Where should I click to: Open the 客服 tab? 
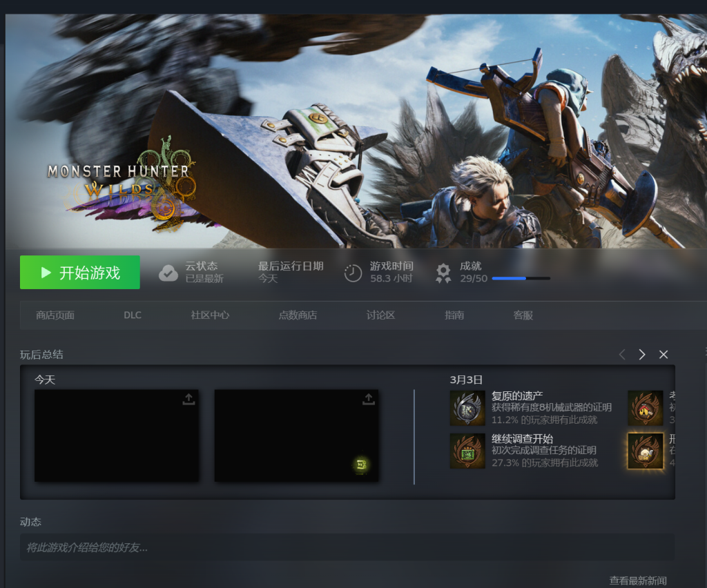pyautogui.click(x=523, y=315)
